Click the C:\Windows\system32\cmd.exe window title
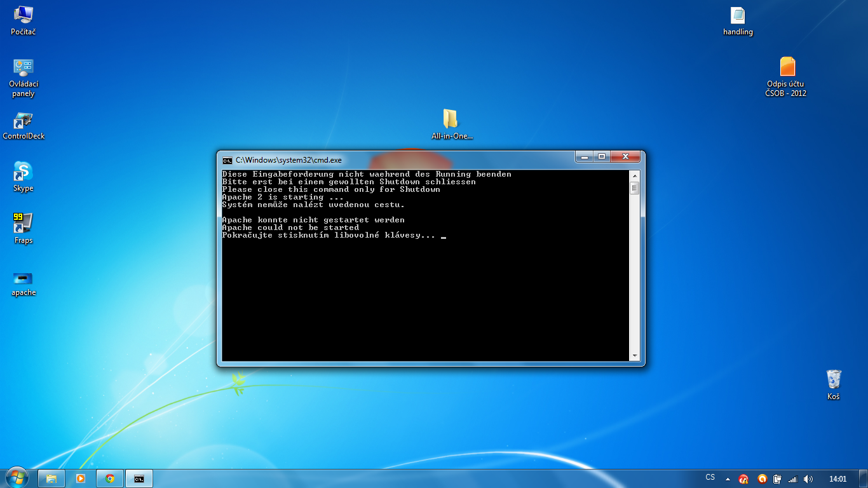 click(x=288, y=160)
